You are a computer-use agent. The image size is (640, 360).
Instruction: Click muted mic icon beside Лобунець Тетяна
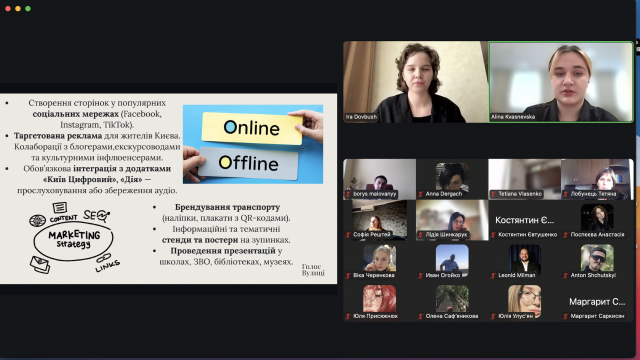pyautogui.click(x=566, y=194)
